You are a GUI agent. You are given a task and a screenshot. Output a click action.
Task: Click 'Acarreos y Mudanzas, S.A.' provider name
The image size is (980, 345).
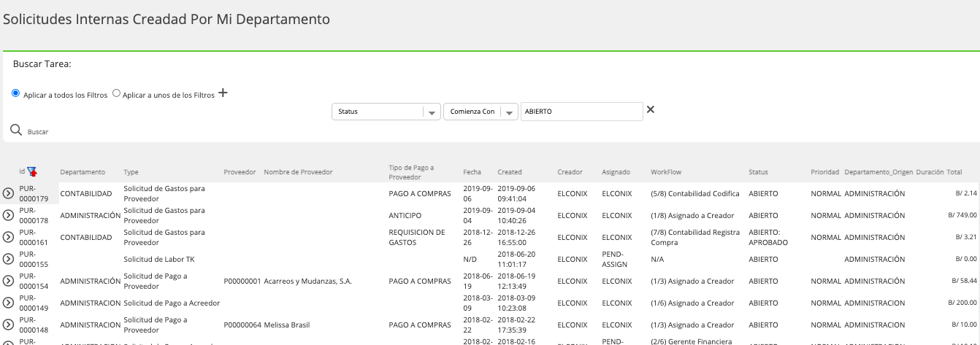click(307, 281)
